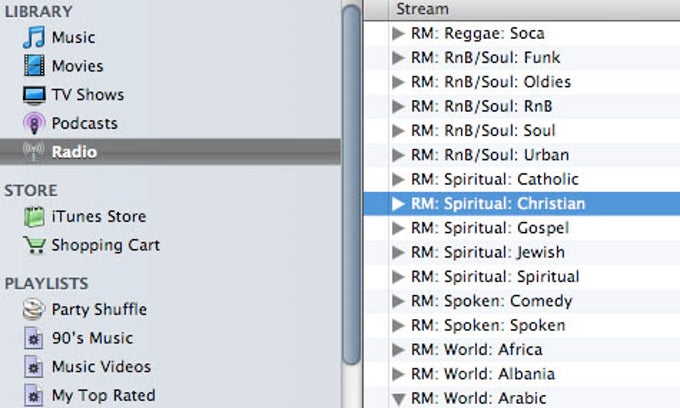Click the My Top Rated playlist icon

coord(33,395)
